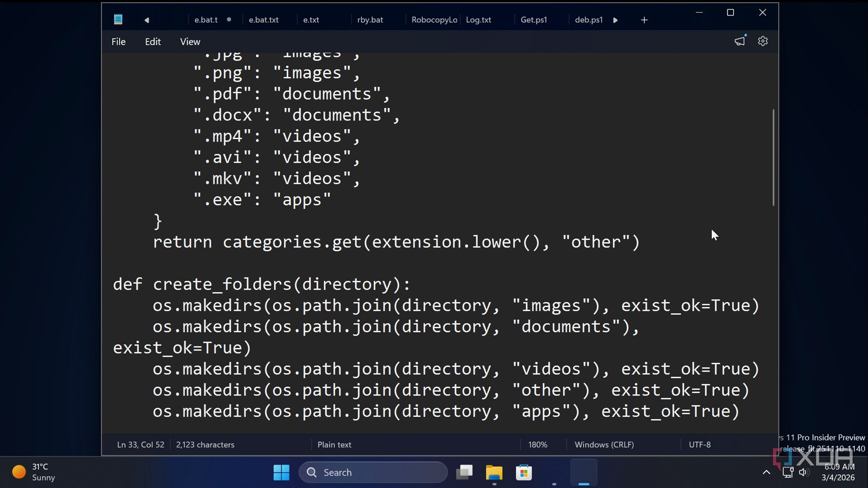
Task: Click the line 'return categories.get(extension.lower(), "other")'
Action: [396, 242]
